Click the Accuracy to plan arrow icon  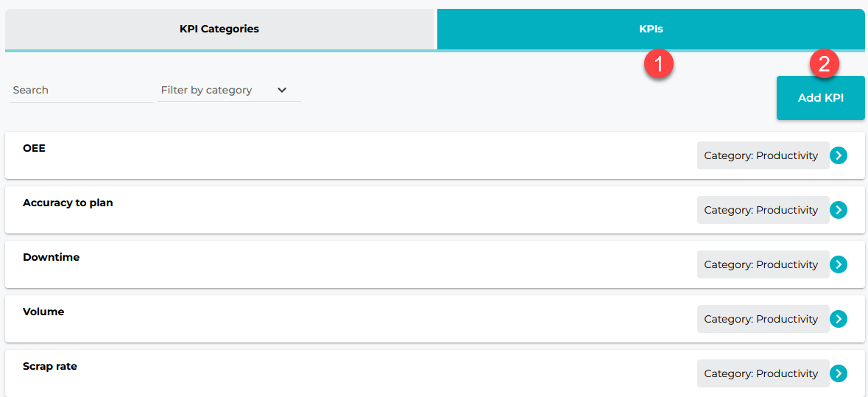point(839,210)
